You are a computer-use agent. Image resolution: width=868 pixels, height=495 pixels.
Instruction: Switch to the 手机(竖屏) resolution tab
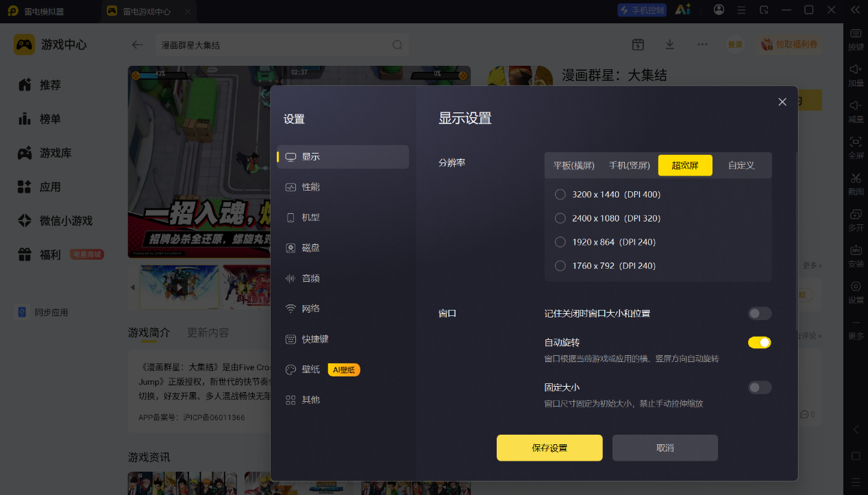point(629,165)
